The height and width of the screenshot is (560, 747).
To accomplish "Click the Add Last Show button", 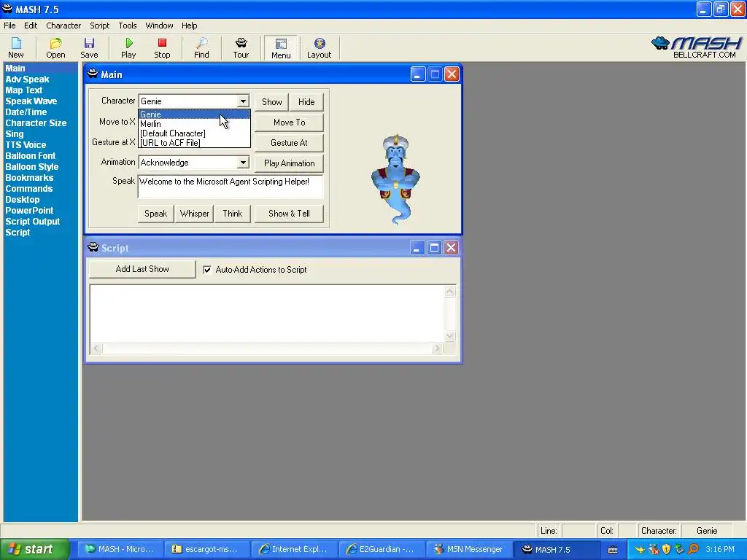I will tap(142, 269).
